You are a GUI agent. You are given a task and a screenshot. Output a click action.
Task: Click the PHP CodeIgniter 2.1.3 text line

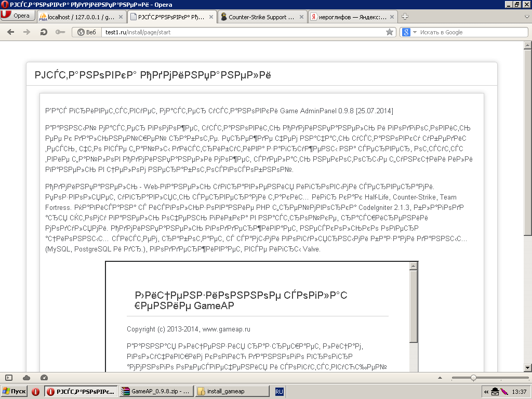pyautogui.click(x=255, y=207)
